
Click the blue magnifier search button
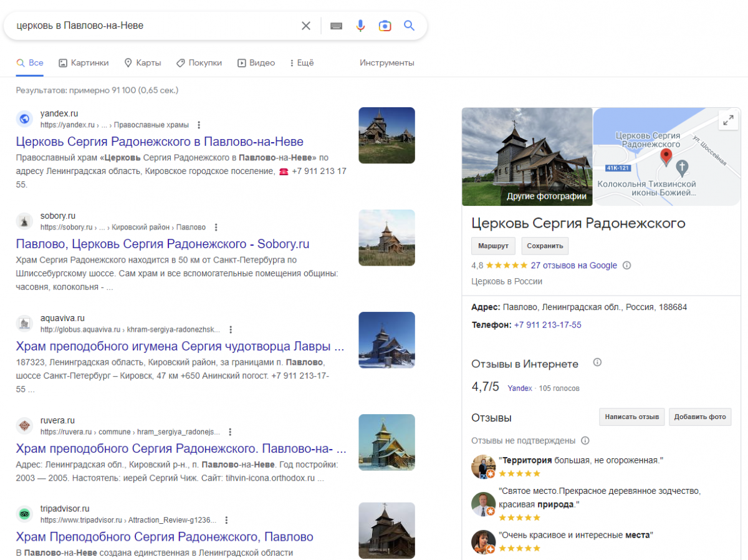coord(409,26)
